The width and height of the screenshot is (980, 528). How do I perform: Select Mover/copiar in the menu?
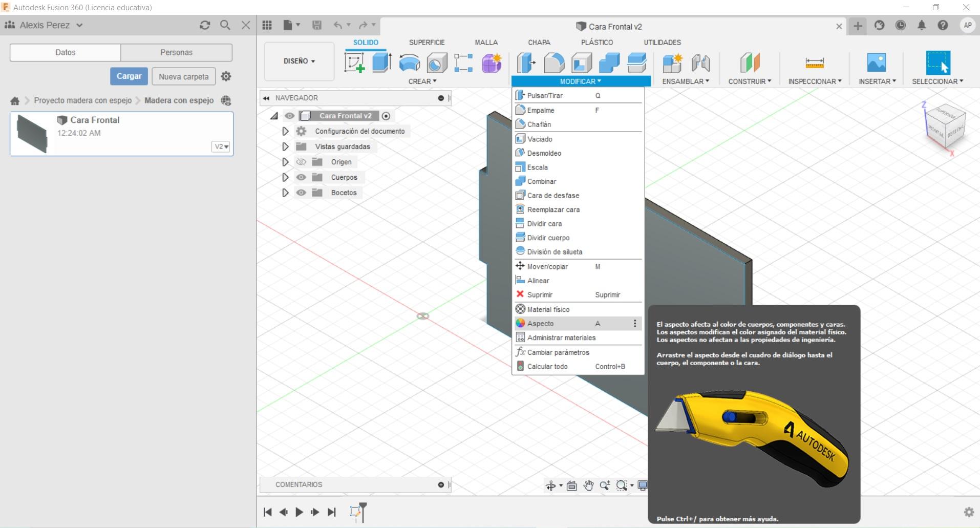point(578,266)
